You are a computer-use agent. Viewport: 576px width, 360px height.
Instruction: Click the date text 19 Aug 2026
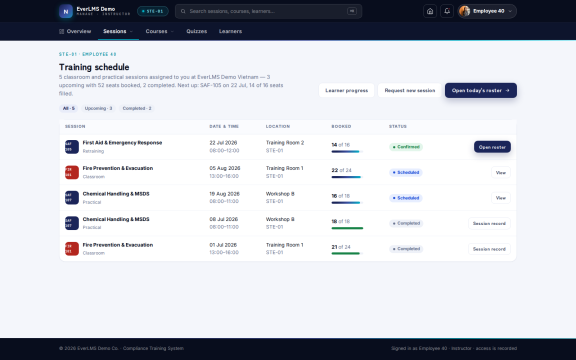[224, 194]
